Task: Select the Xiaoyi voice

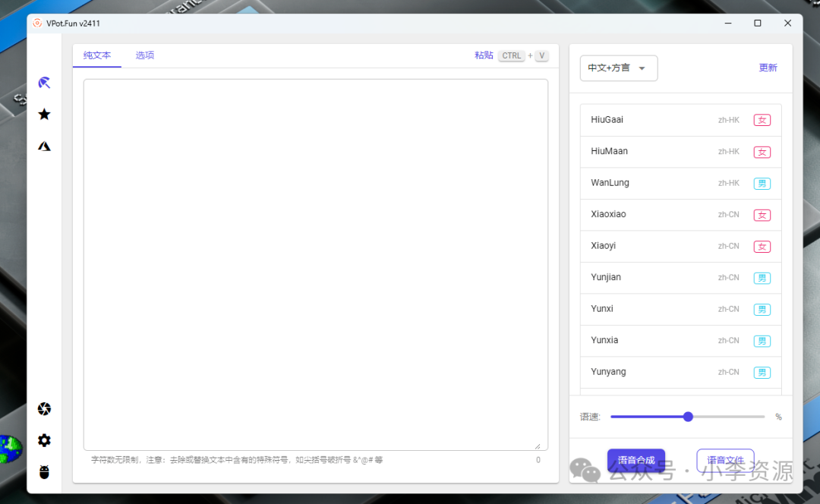Action: tap(681, 246)
